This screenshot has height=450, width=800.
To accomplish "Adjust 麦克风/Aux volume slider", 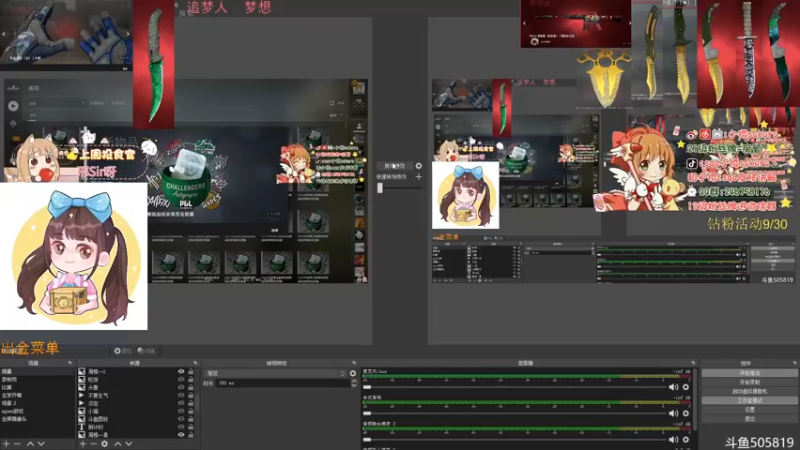I will (x=514, y=387).
